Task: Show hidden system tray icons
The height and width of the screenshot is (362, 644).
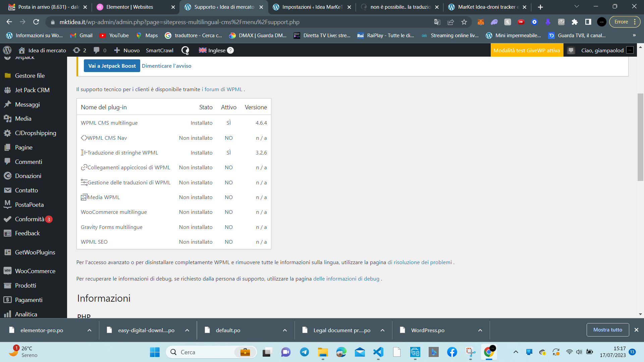Action: coord(516,352)
